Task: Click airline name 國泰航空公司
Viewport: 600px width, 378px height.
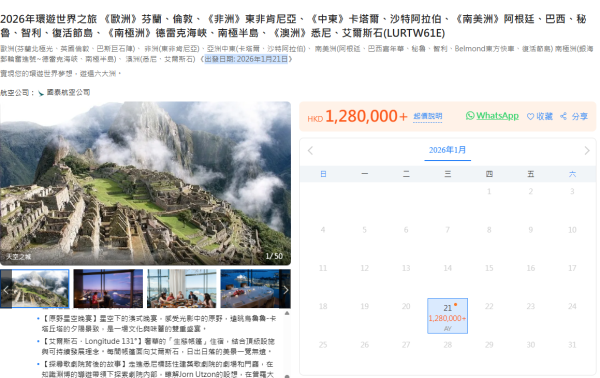Action: pos(68,93)
